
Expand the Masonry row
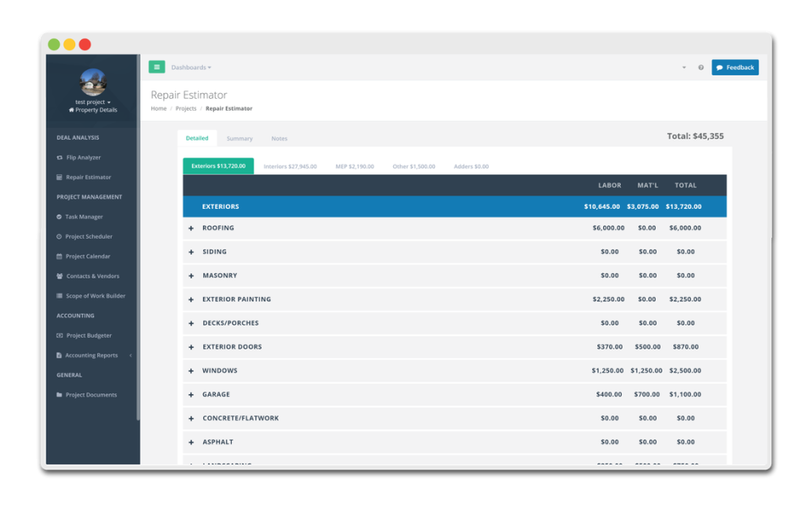191,276
